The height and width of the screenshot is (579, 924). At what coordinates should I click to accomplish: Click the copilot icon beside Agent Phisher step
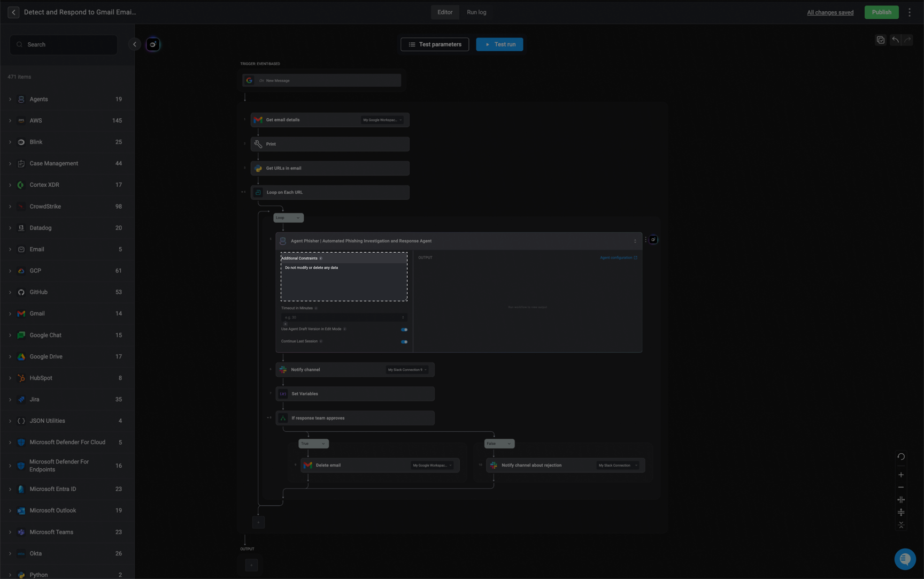pyautogui.click(x=653, y=240)
